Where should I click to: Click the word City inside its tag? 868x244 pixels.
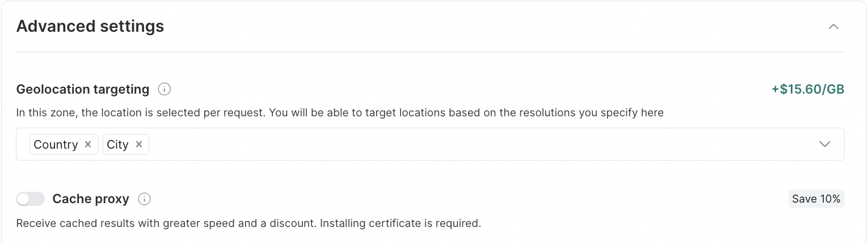[x=117, y=144]
